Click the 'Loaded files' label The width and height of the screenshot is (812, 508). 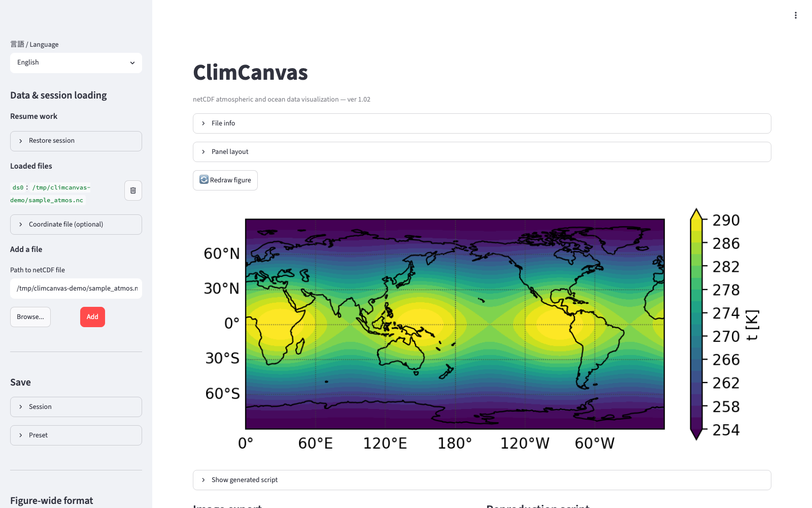pos(31,166)
